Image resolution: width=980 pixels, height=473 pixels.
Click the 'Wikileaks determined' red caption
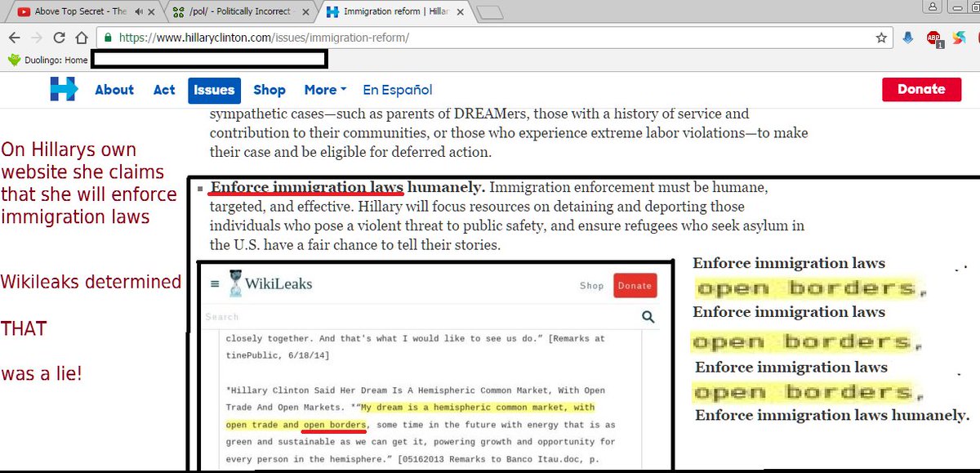tap(91, 283)
